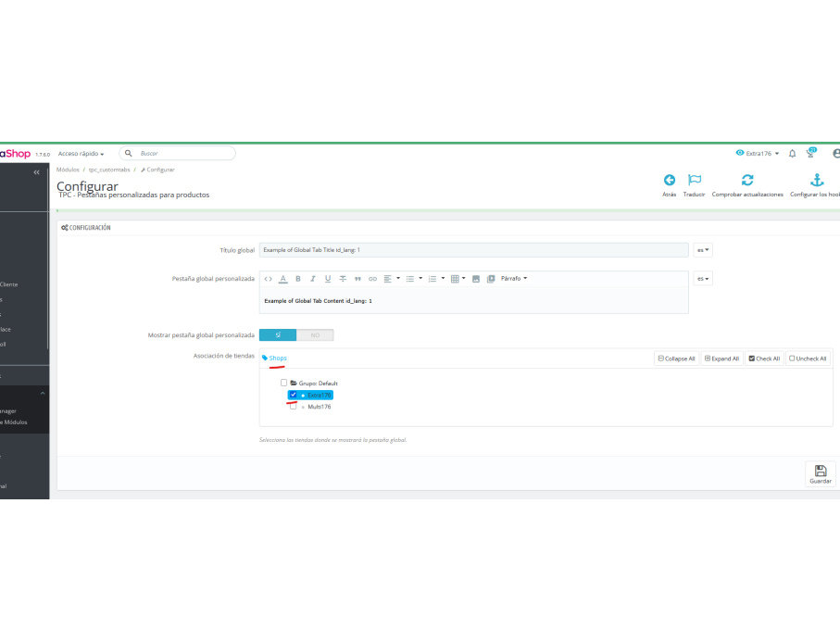Click the bullet list icon
Image resolution: width=840 pixels, height=642 pixels.
tap(410, 279)
